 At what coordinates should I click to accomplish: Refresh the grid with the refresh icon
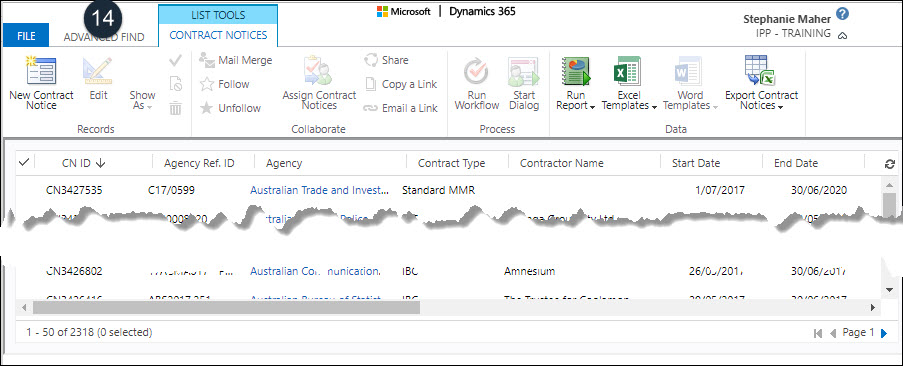[889, 164]
